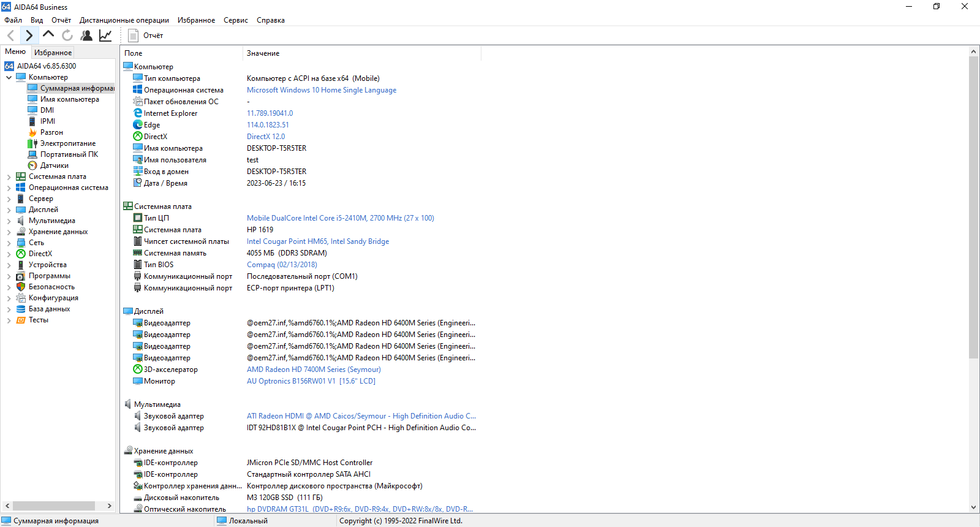Click the vertical scrollbar in details pane
This screenshot has height=527, width=980.
click(974, 208)
